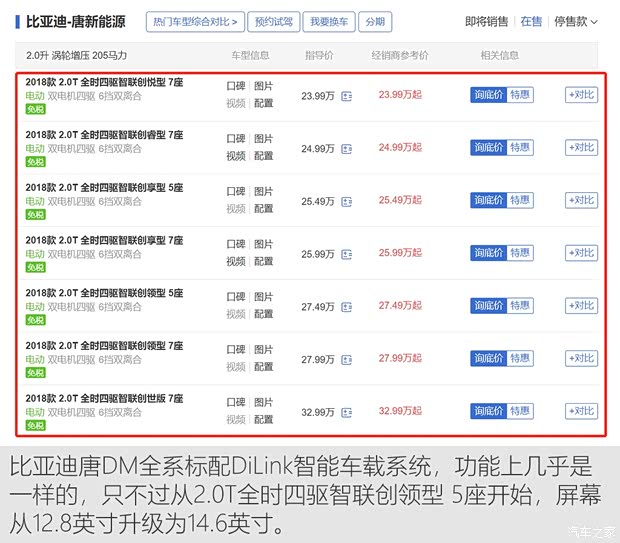Open 配置 link for 创世版 7座
Image resolution: width=620 pixels, height=543 pixels.
click(263, 420)
